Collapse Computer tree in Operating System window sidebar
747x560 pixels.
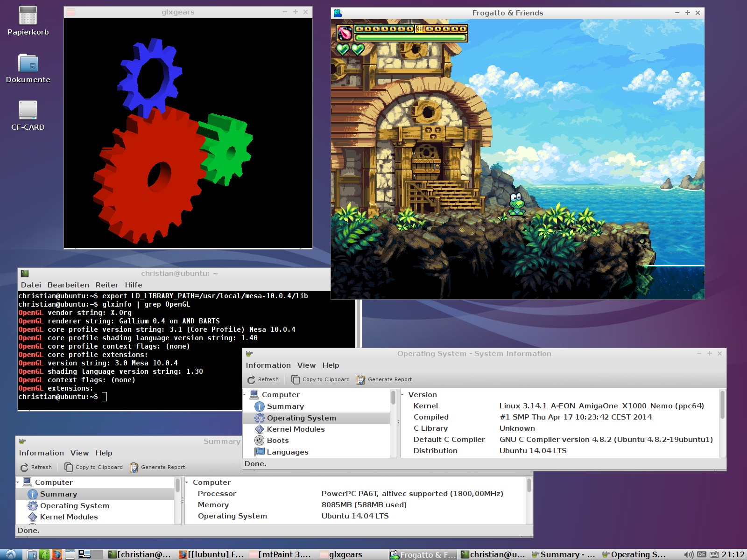click(x=245, y=395)
